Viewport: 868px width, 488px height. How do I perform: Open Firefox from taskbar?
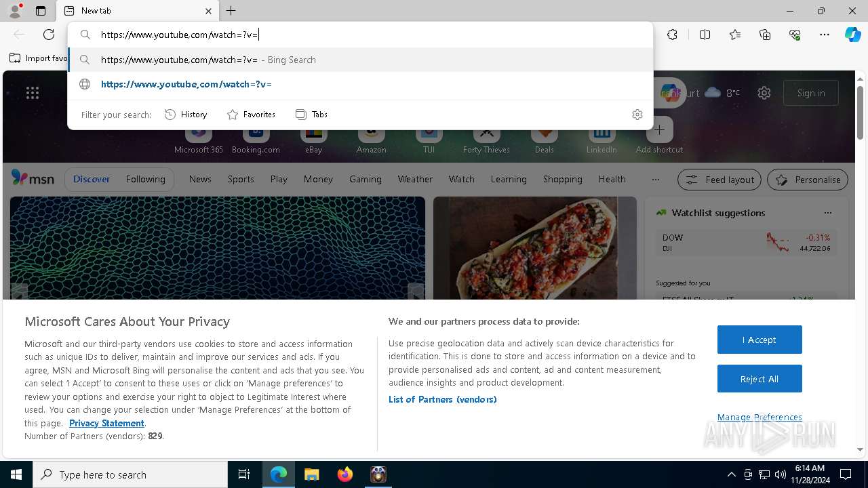344,474
